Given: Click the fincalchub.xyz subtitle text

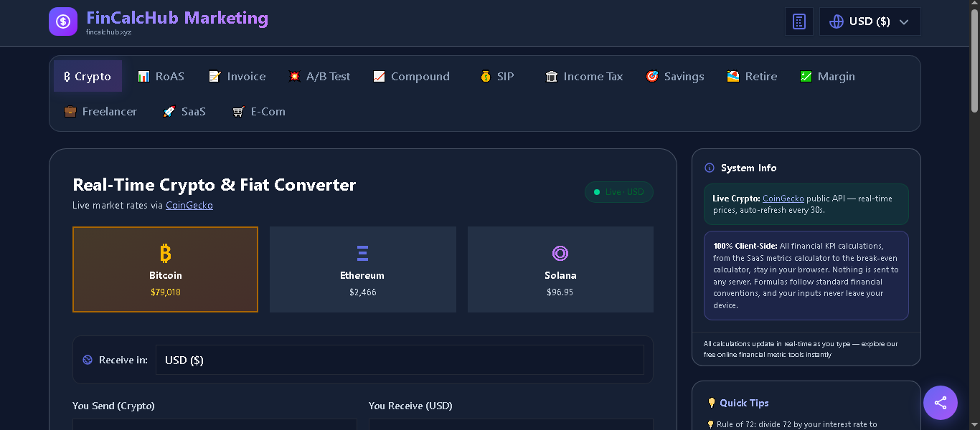Looking at the screenshot, I should pos(109,32).
